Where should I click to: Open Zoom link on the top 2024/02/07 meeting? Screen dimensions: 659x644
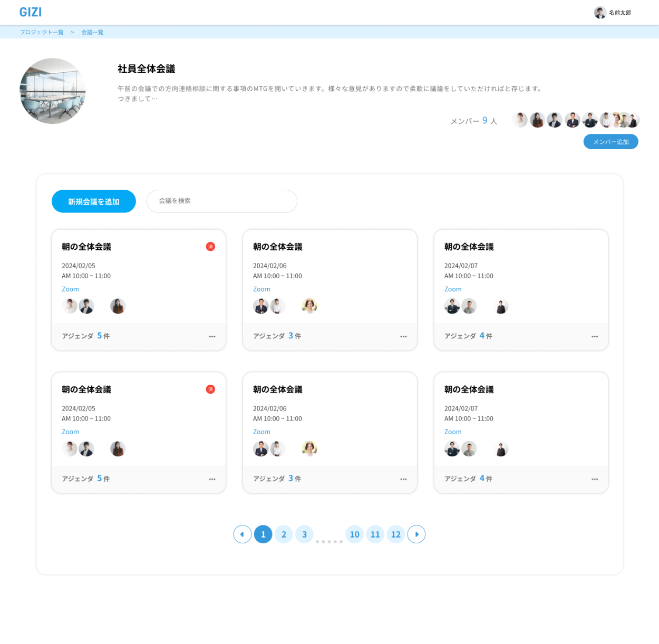click(453, 289)
